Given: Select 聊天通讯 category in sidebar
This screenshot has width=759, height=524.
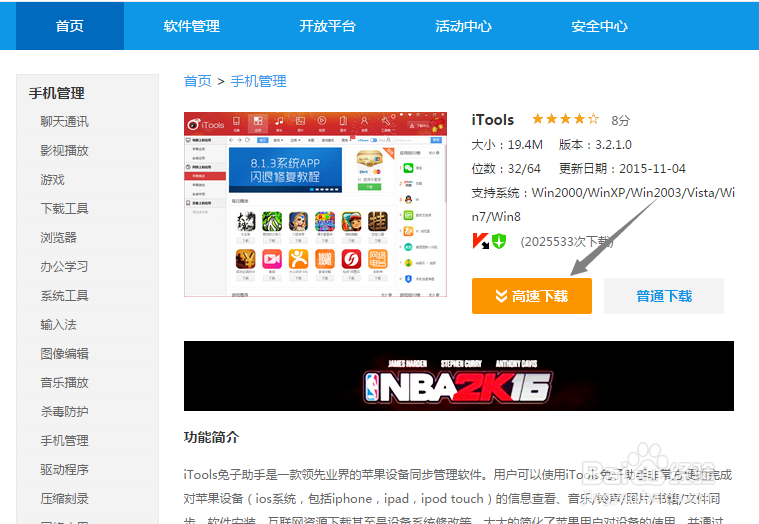Looking at the screenshot, I should point(64,121).
